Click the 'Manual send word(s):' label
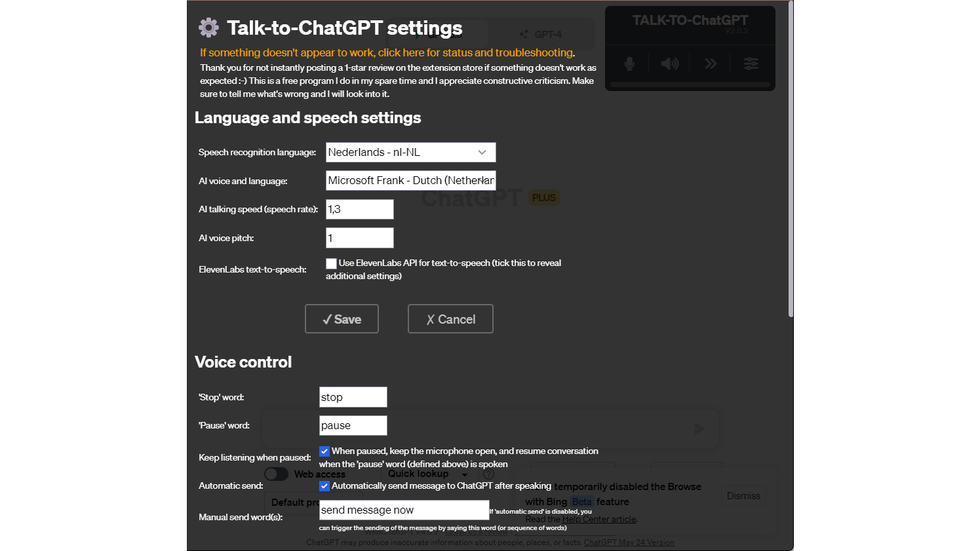The width and height of the screenshot is (980, 551). [x=241, y=518]
